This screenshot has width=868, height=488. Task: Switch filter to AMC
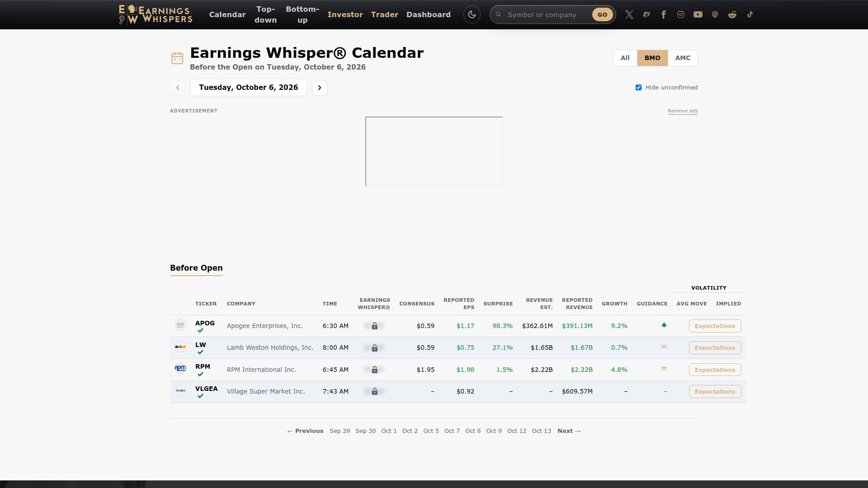click(683, 58)
